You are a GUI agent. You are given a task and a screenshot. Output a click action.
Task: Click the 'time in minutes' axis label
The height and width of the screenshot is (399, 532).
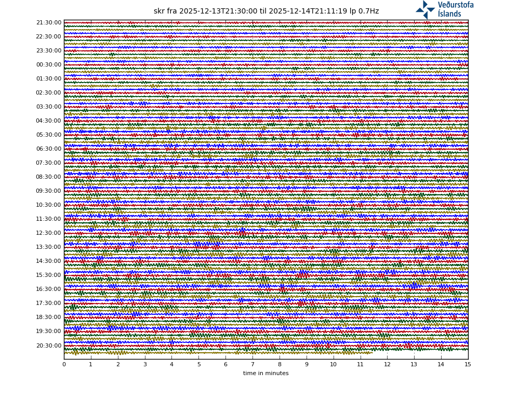(x=265, y=373)
